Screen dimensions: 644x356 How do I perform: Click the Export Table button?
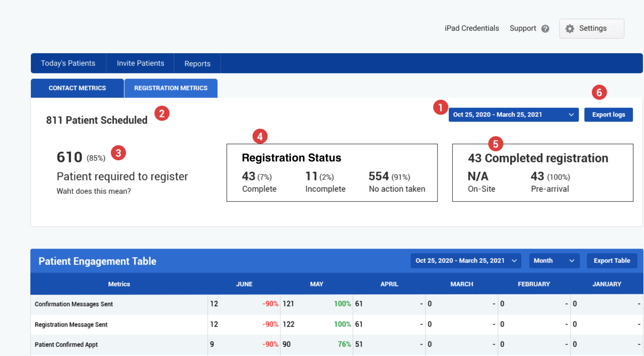click(x=612, y=261)
